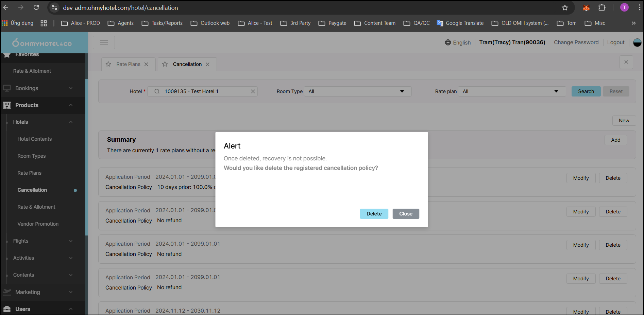
Task: Switch to the Rate Plans tab
Action: [128, 64]
